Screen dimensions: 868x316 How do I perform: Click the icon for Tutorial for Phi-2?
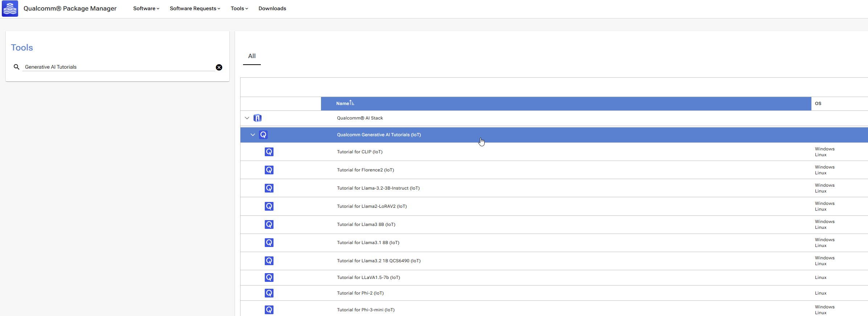(x=269, y=293)
